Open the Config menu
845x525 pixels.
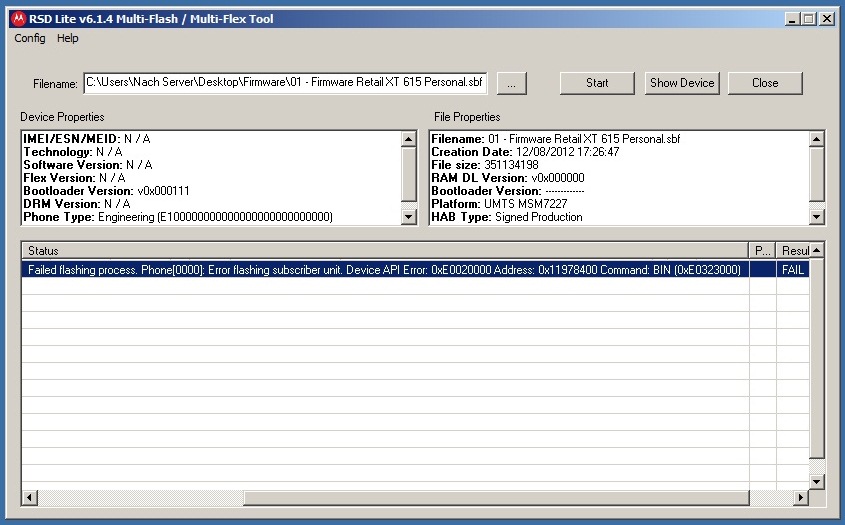pyautogui.click(x=30, y=38)
